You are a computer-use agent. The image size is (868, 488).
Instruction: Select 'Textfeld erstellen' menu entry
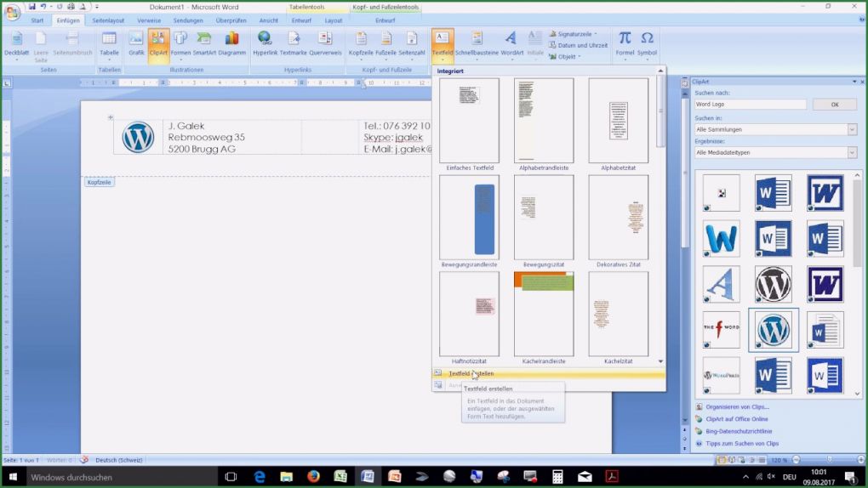click(471, 373)
